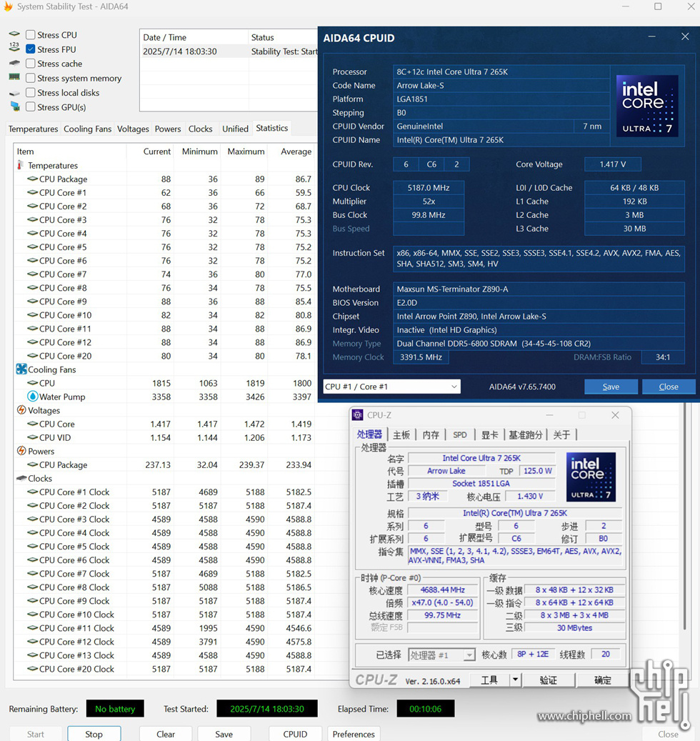The width and height of the screenshot is (700, 741).
Task: Select the Clocks tab
Action: [x=200, y=129]
